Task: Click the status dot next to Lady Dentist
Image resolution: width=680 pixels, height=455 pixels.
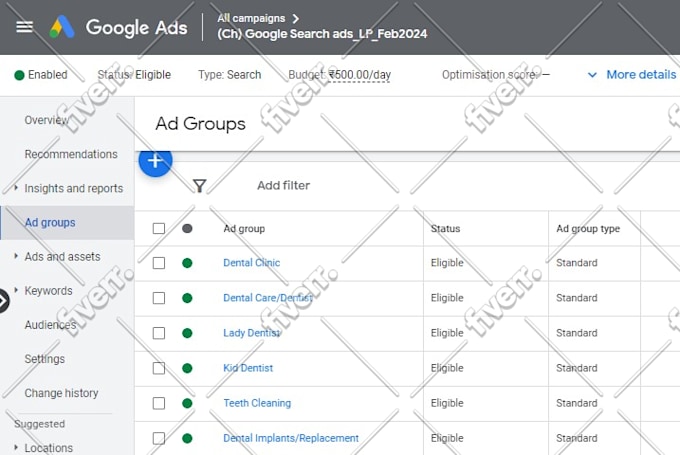Action: pyautogui.click(x=187, y=333)
